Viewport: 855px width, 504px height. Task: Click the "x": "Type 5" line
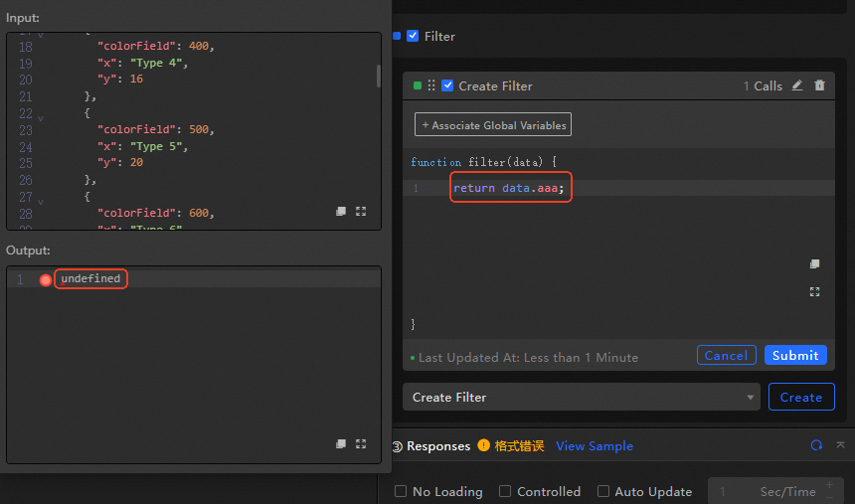click(142, 146)
